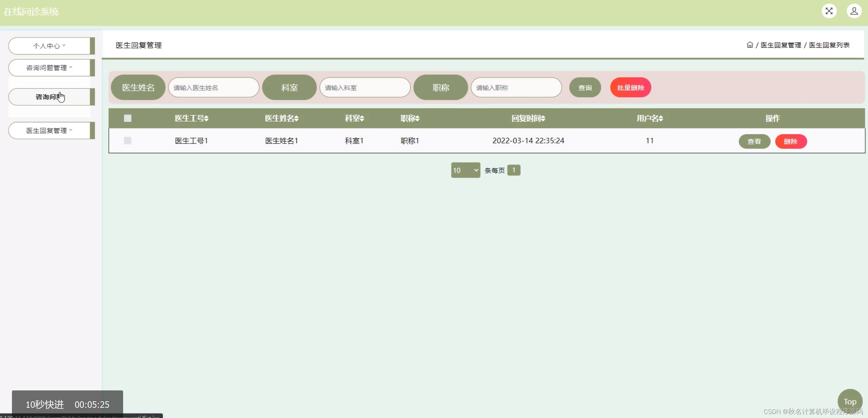Viewport: 868px width, 418px height.
Task: Click the 查询 search button
Action: tap(585, 88)
